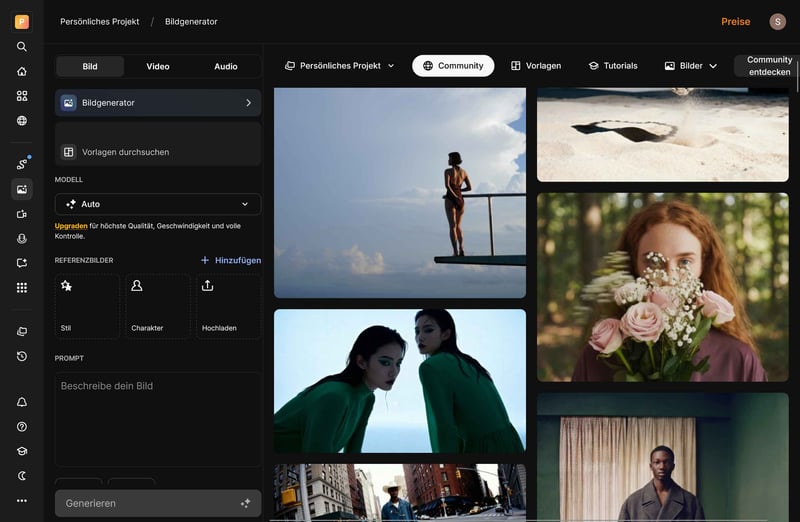Viewport: 800px width, 522px height.
Task: Expand the Bilder dropdown menu
Action: (691, 66)
